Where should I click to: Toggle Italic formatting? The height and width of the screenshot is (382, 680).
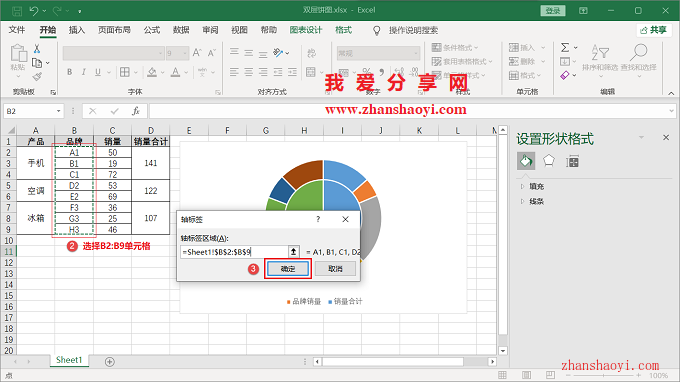pyautogui.click(x=84, y=72)
